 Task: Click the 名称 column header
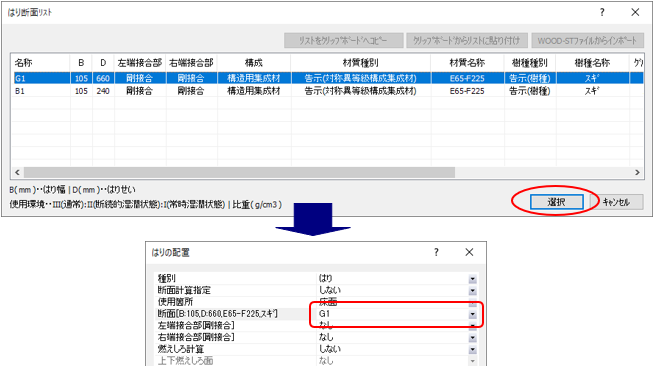pos(41,63)
